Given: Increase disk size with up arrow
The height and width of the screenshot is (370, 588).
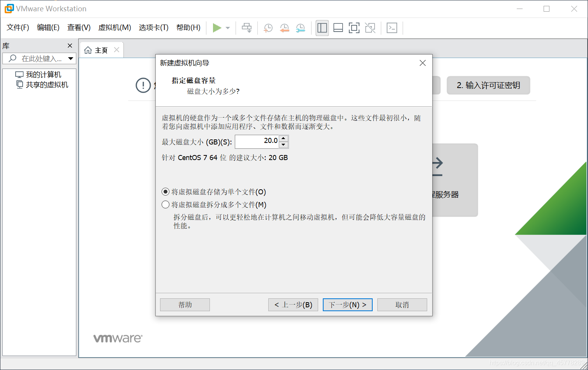Looking at the screenshot, I should [x=284, y=139].
